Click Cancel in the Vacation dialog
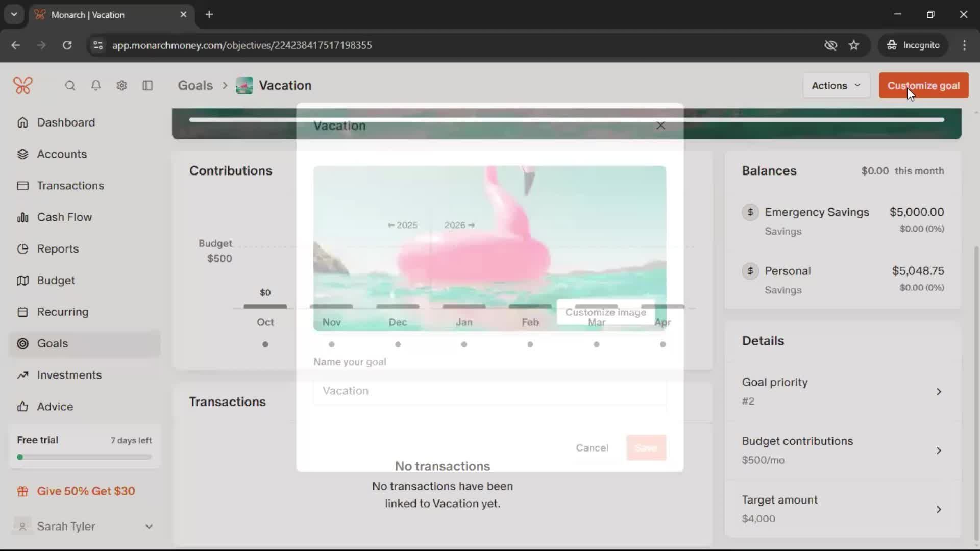This screenshot has height=551, width=980. pyautogui.click(x=592, y=448)
